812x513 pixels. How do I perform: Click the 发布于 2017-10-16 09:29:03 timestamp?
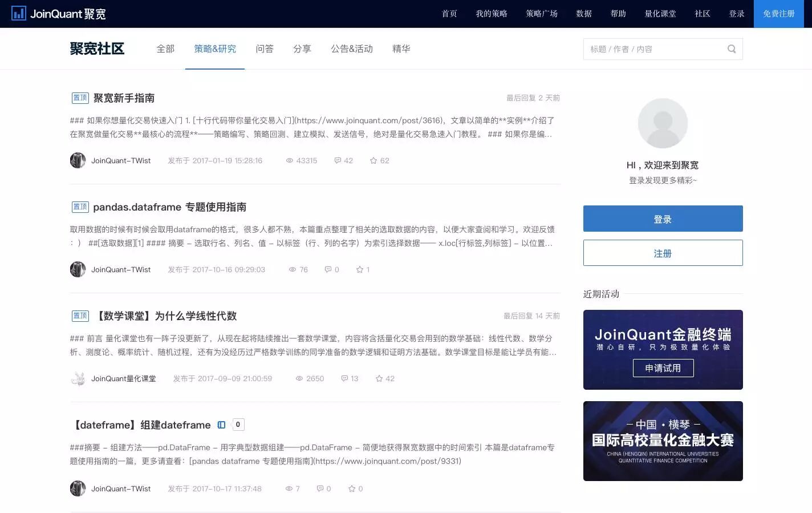(216, 270)
